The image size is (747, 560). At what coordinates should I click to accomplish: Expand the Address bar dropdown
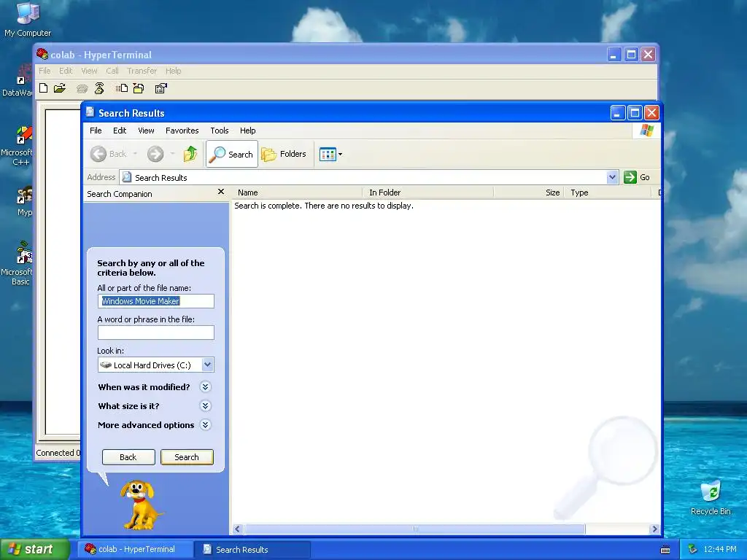point(612,177)
